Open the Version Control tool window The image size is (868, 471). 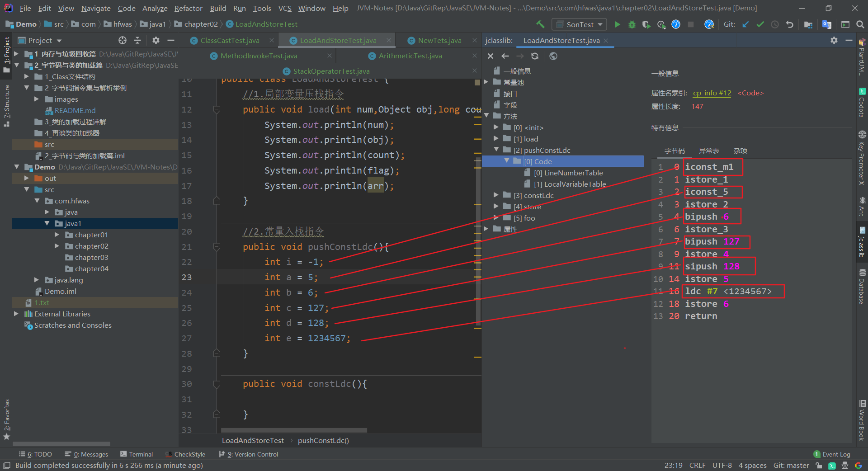click(x=249, y=454)
